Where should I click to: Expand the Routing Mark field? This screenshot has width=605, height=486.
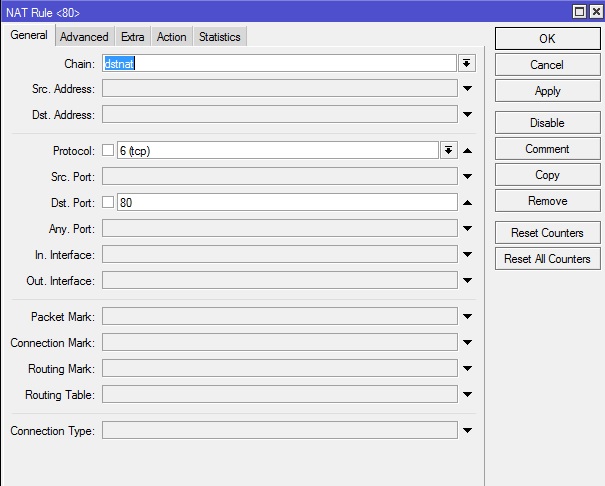tap(467, 369)
